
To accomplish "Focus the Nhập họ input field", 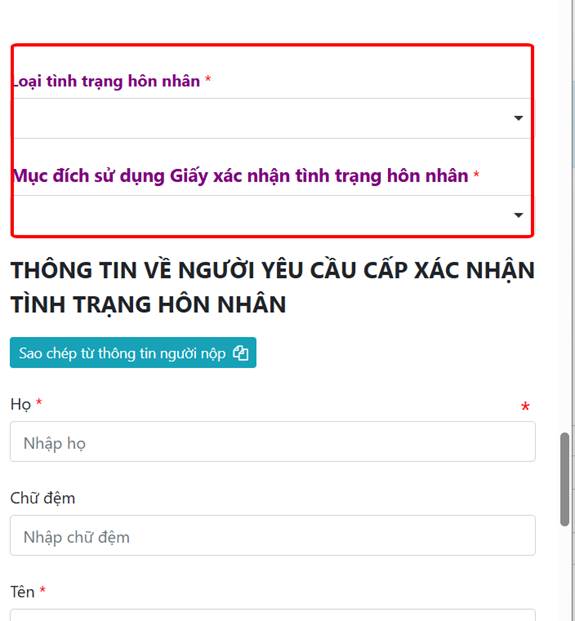I will pos(273,442).
